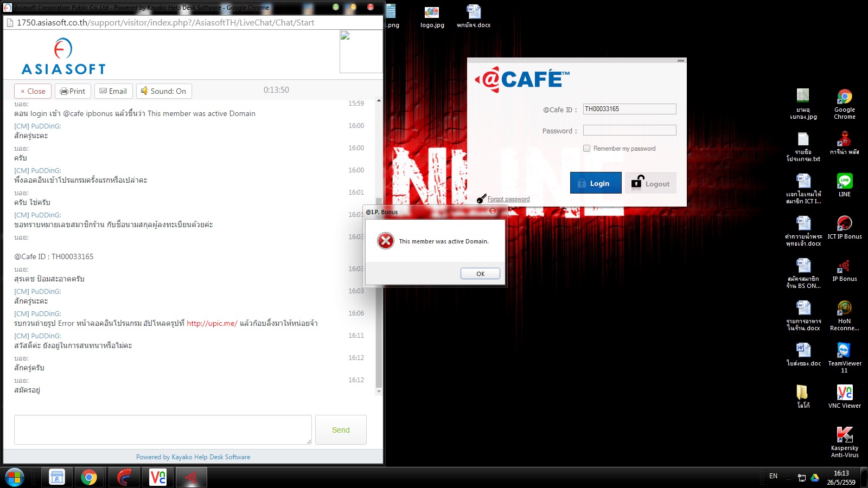Select the พทบัตร.docx file on the desktop
868x488 pixels.
(x=474, y=16)
